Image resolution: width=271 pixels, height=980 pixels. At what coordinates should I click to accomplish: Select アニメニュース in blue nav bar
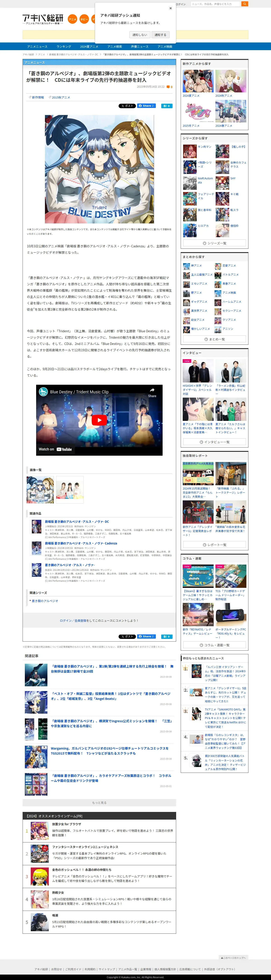click(x=37, y=46)
